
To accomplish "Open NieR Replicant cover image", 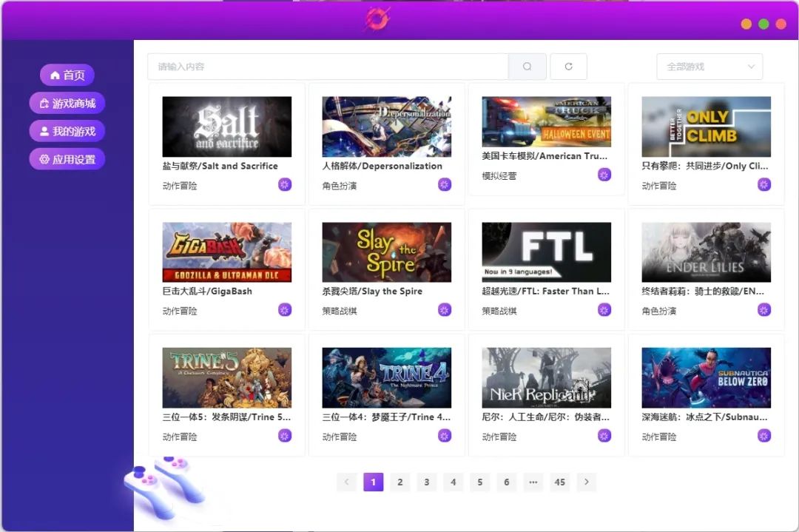I will [x=546, y=378].
